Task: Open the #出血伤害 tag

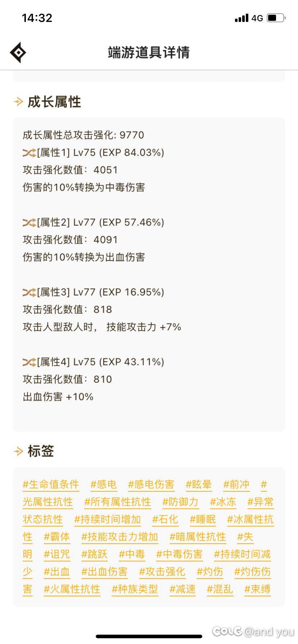Action: coord(105,571)
